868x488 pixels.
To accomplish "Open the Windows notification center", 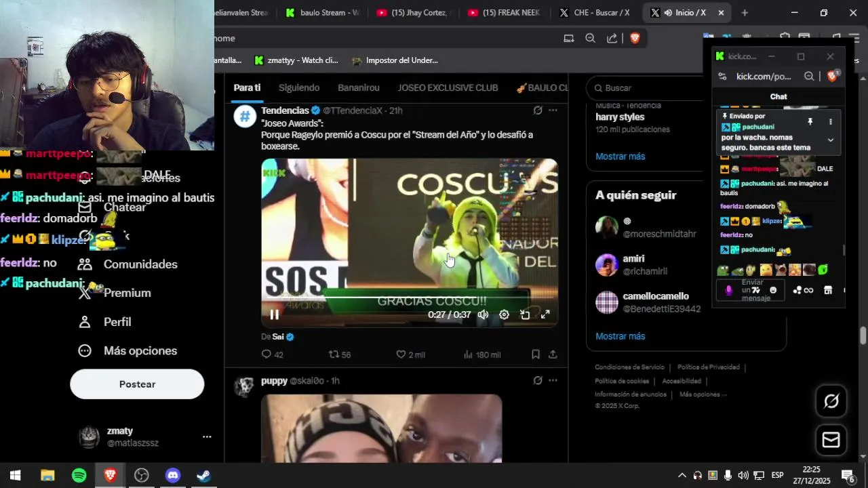I will coord(848,475).
